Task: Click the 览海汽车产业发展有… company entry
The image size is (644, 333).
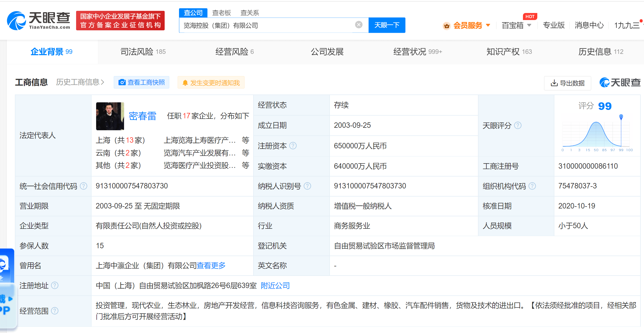Action: click(x=200, y=153)
